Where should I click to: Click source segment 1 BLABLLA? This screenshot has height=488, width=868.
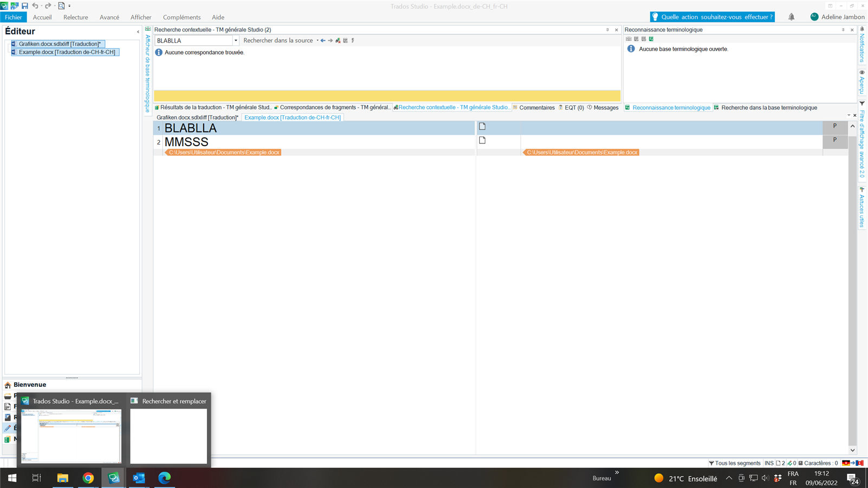click(318, 128)
